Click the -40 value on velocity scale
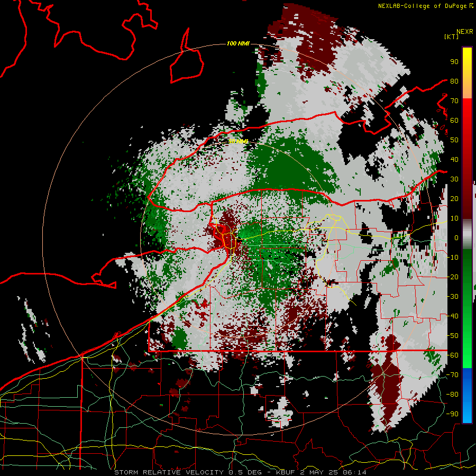The image size is (476, 476). coord(452,316)
